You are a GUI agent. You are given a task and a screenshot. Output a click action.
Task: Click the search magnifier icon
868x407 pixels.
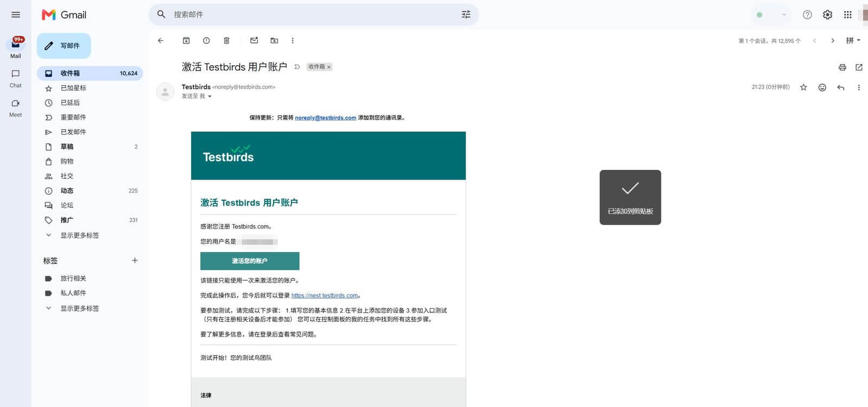161,15
